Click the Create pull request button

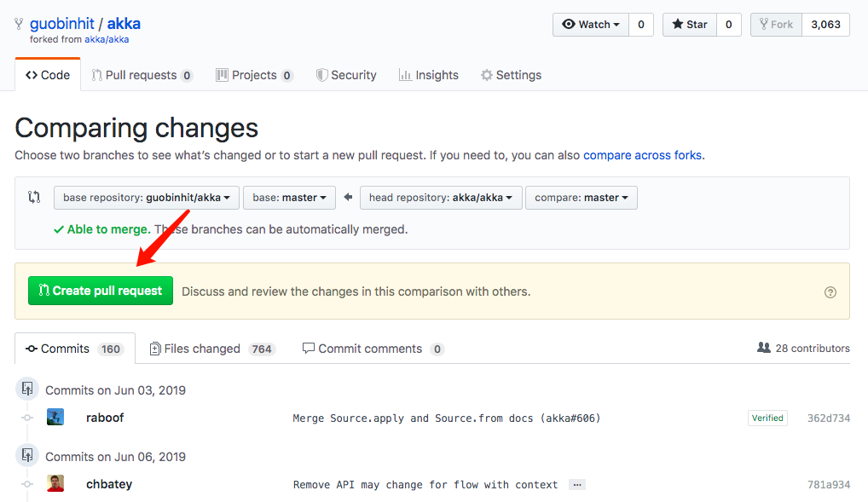point(100,290)
